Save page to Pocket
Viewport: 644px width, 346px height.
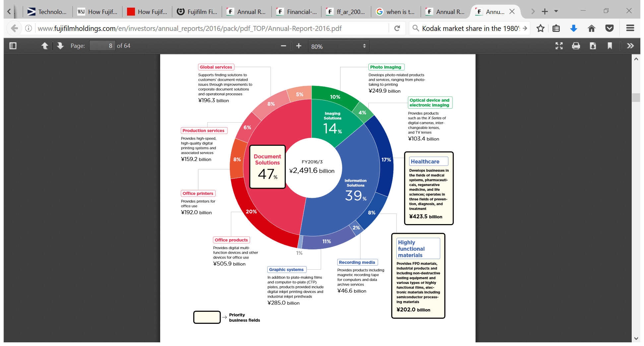pyautogui.click(x=609, y=28)
